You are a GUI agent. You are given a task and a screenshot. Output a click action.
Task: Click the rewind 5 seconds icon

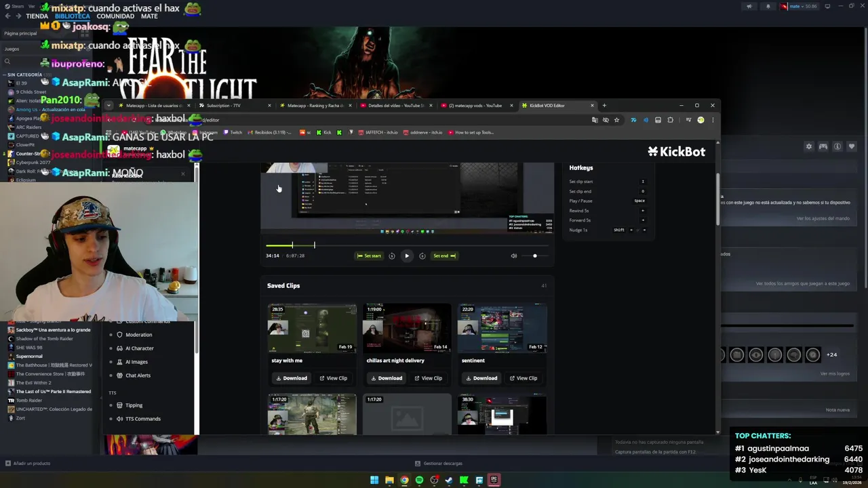coord(392,256)
